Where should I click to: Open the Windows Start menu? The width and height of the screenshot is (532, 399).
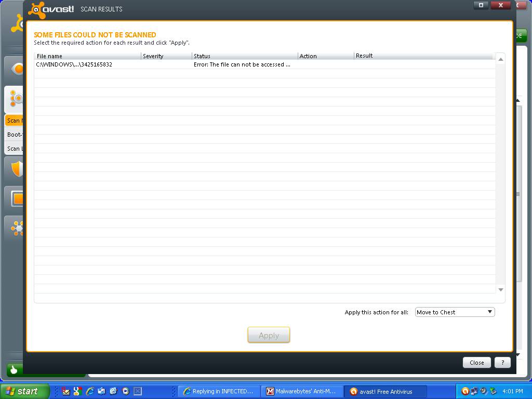click(x=24, y=391)
